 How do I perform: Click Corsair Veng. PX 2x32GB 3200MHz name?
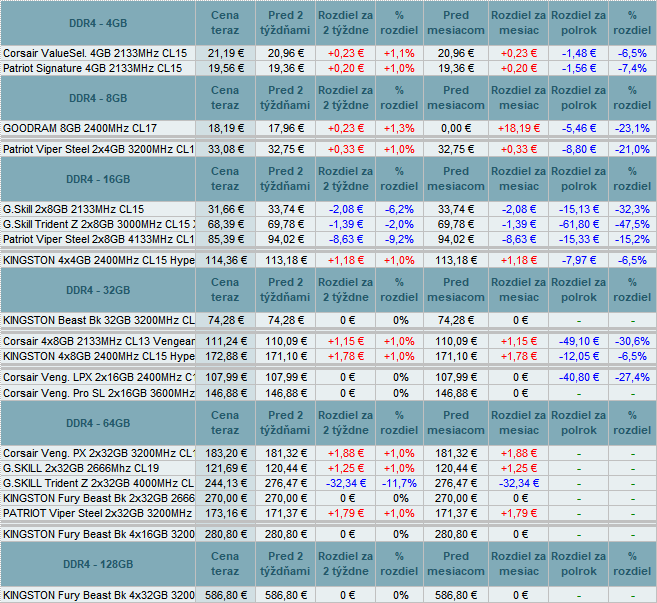click(98, 453)
